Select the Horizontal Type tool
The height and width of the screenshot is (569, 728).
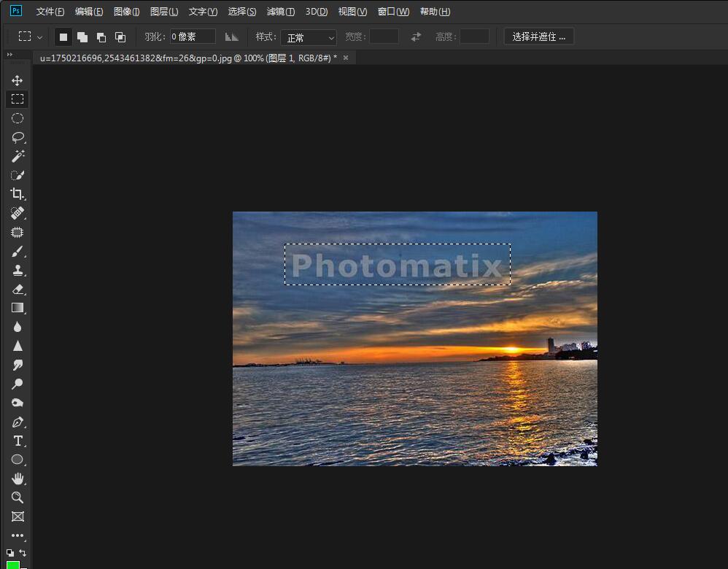[18, 441]
